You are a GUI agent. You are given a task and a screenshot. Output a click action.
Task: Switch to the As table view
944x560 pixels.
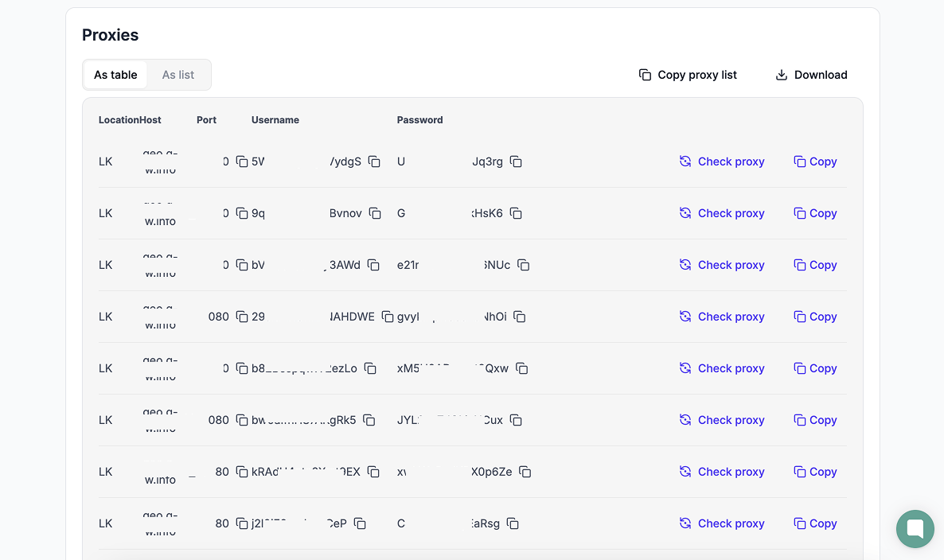[x=115, y=76]
